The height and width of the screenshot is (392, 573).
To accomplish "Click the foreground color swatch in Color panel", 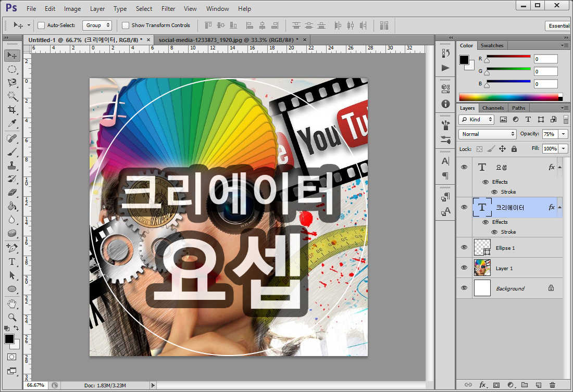I will pos(464,60).
